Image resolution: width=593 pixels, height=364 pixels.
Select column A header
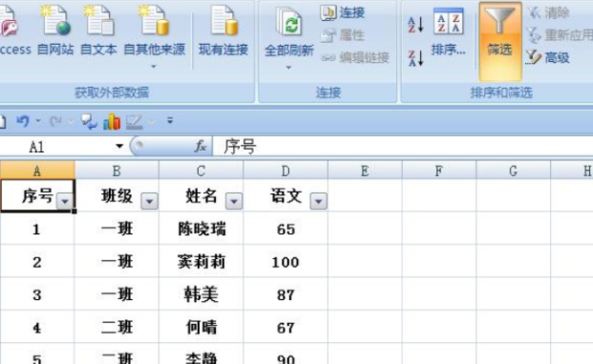(37, 171)
